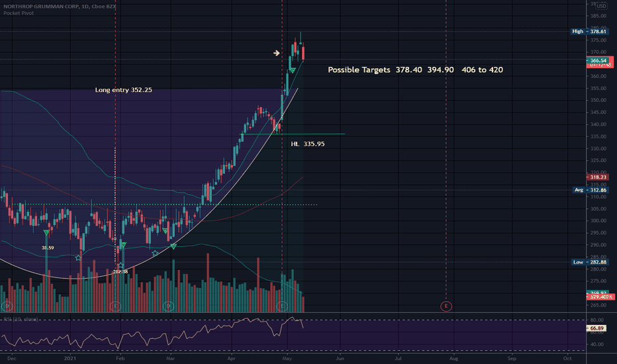The width and height of the screenshot is (617, 364).
Task: Click the Sep label on time axis
Action: 512,359
